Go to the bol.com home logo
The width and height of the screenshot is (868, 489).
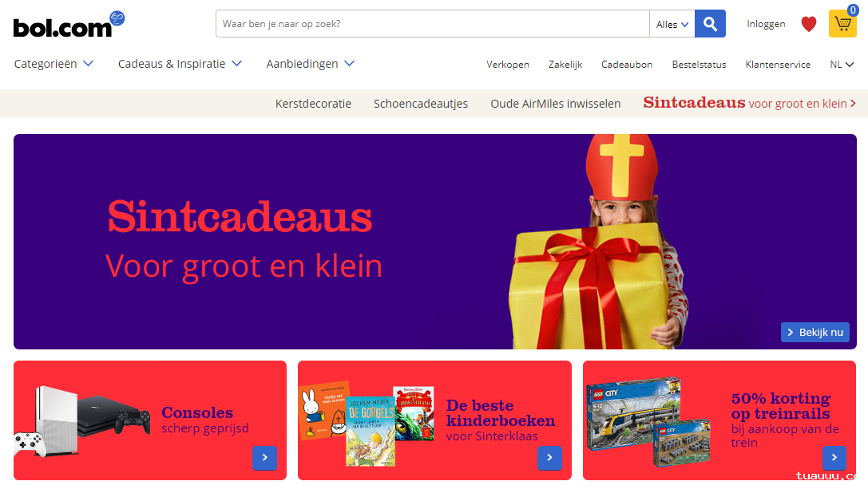[69, 25]
